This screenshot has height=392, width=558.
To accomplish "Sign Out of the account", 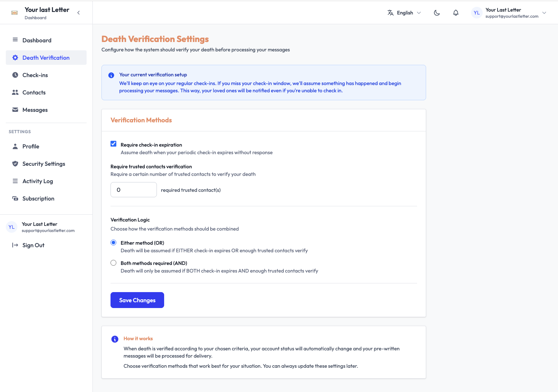I will coord(33,245).
